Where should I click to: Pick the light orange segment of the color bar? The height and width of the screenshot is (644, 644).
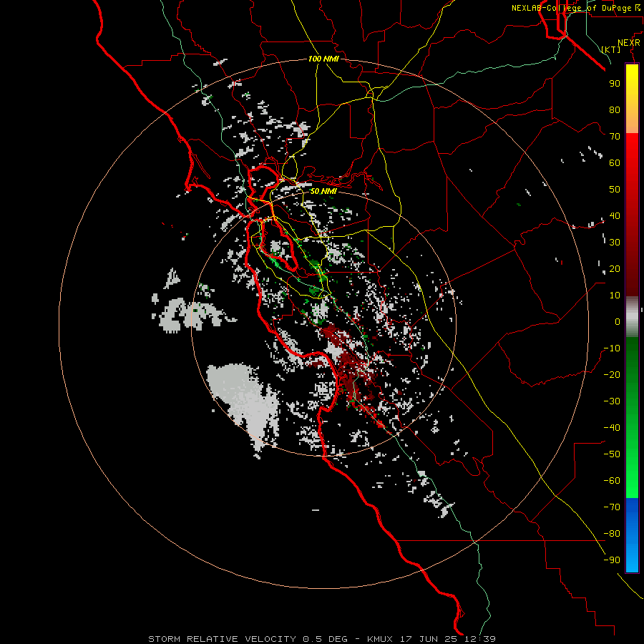tap(632, 120)
